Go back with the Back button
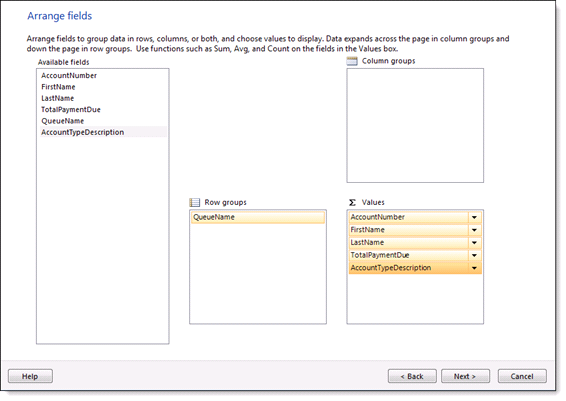The height and width of the screenshot is (401, 566). pos(412,376)
